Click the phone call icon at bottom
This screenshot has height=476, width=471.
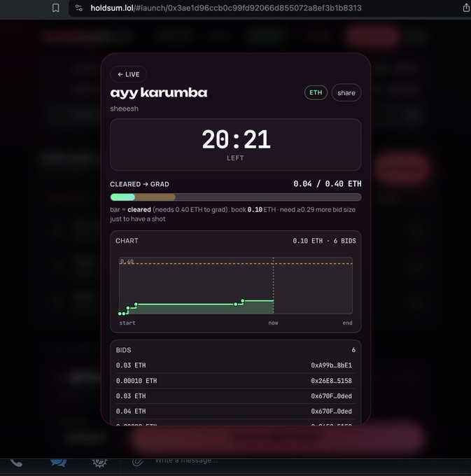(x=16, y=463)
